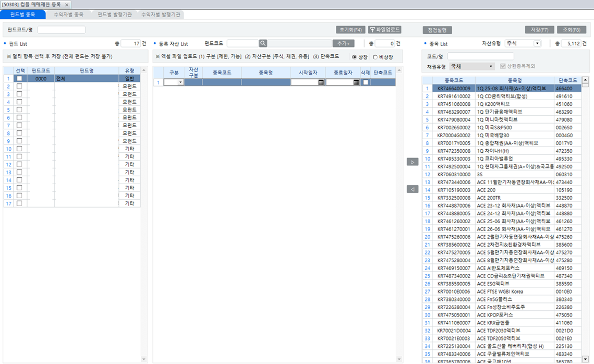
Task: Close the [50303] tab with the x
Action: tap(67, 5)
